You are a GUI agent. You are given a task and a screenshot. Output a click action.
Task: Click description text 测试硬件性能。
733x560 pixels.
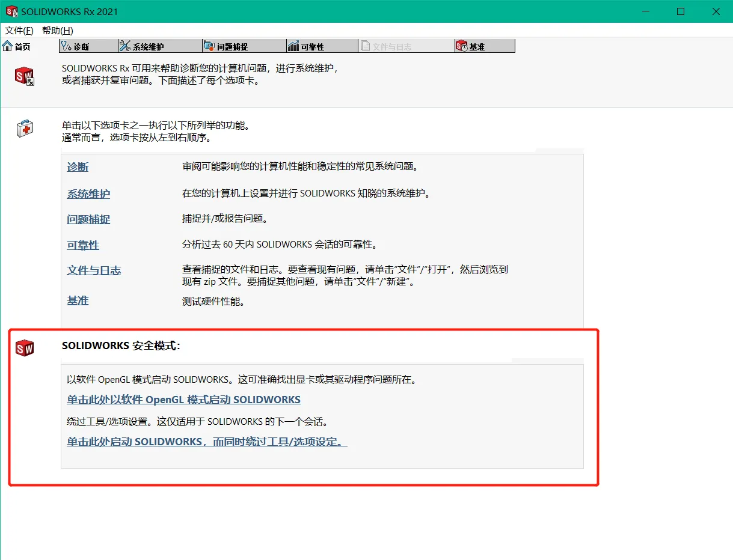(x=213, y=302)
